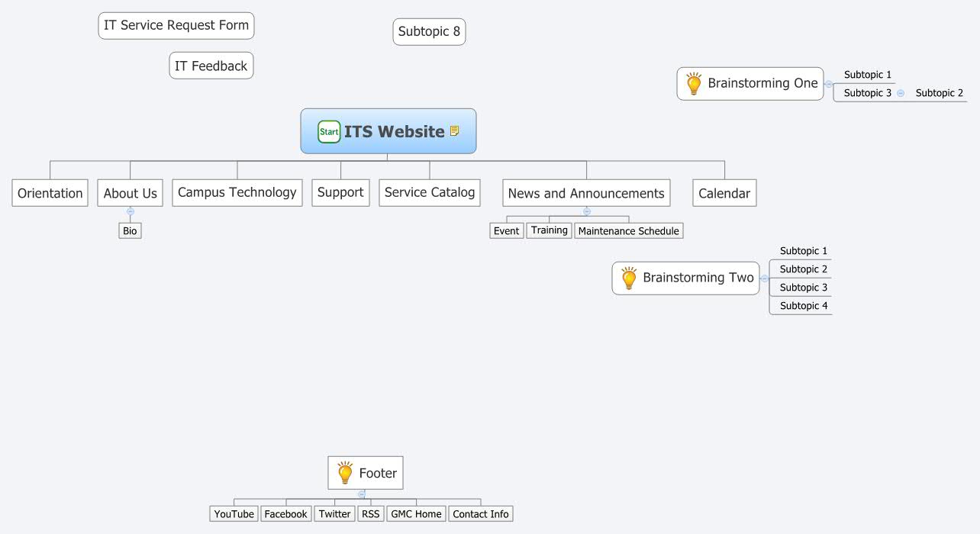Click the GMC Home footer node

click(x=416, y=513)
